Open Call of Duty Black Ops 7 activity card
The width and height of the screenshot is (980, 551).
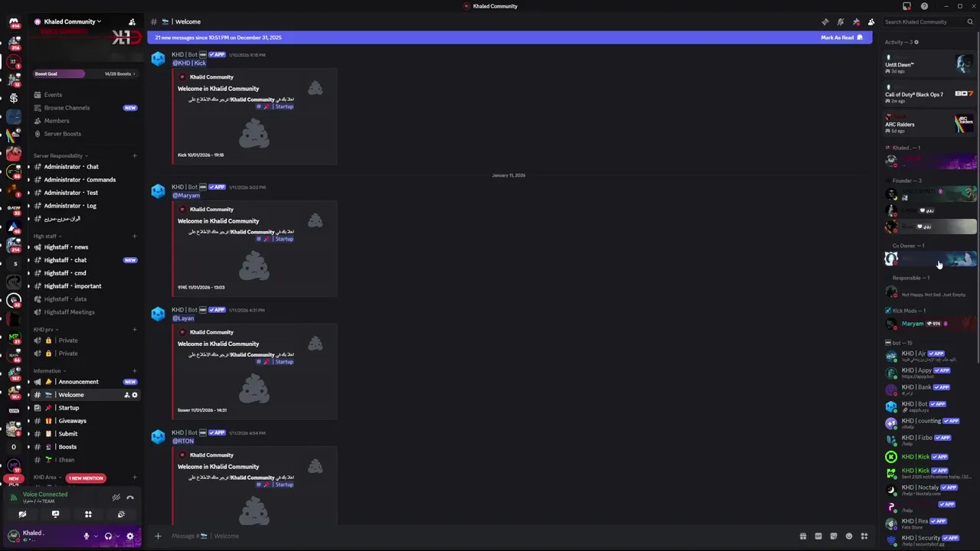tap(929, 94)
